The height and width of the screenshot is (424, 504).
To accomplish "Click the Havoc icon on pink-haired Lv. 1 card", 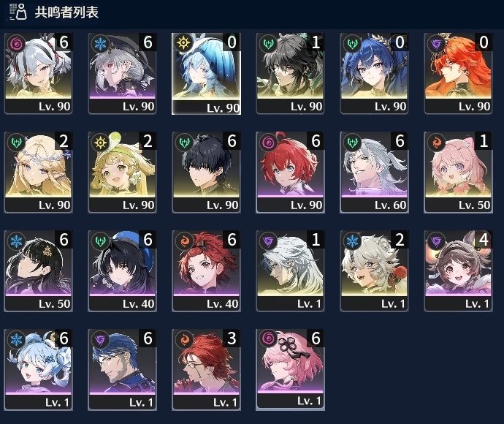I will click(x=268, y=338).
